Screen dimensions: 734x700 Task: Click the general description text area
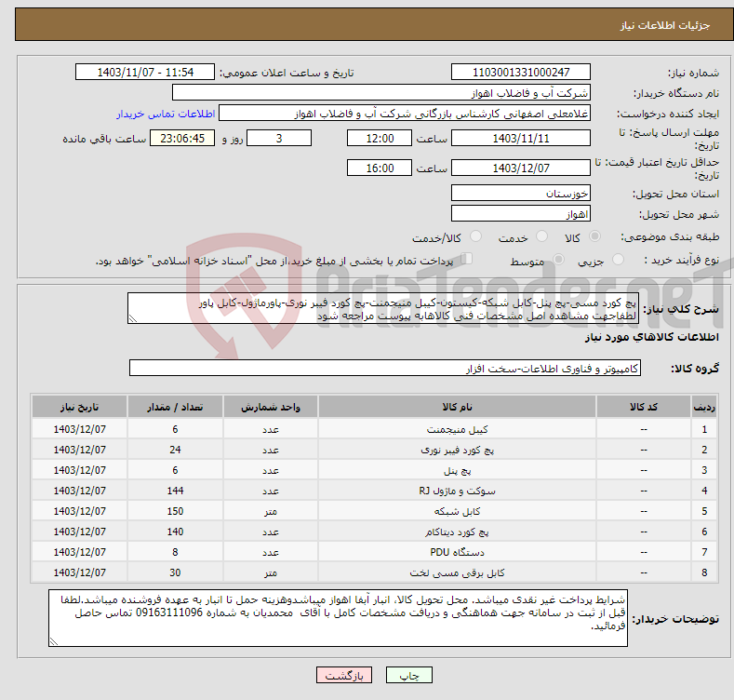[383, 308]
